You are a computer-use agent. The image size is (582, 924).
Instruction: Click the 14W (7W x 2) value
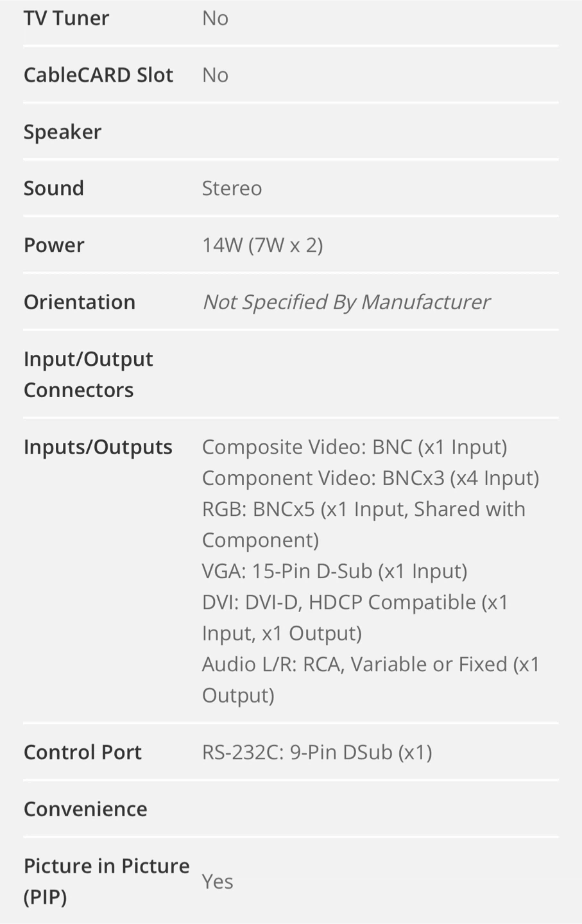click(262, 245)
